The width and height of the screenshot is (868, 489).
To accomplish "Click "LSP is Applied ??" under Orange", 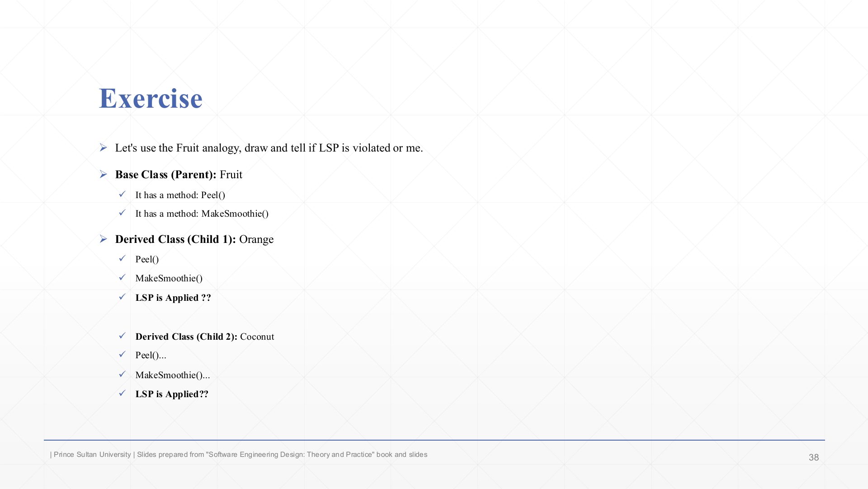I will [173, 298].
